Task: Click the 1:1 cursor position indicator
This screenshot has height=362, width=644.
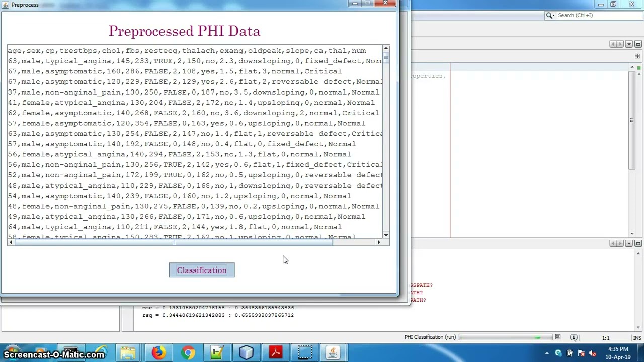Action: coord(606,338)
